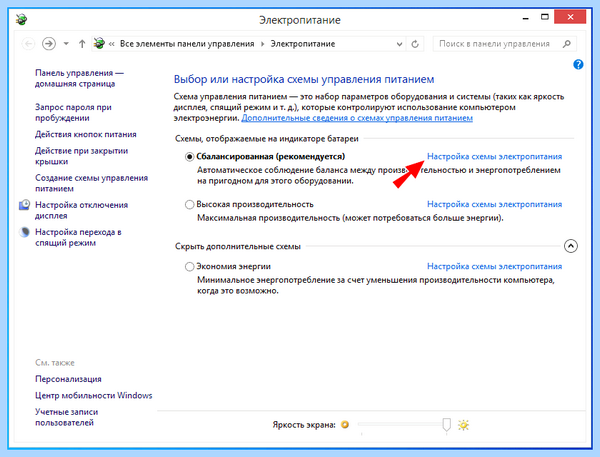Viewport: 600px width, 457px height.
Task: Open Help via blue question mark
Action: (578, 64)
